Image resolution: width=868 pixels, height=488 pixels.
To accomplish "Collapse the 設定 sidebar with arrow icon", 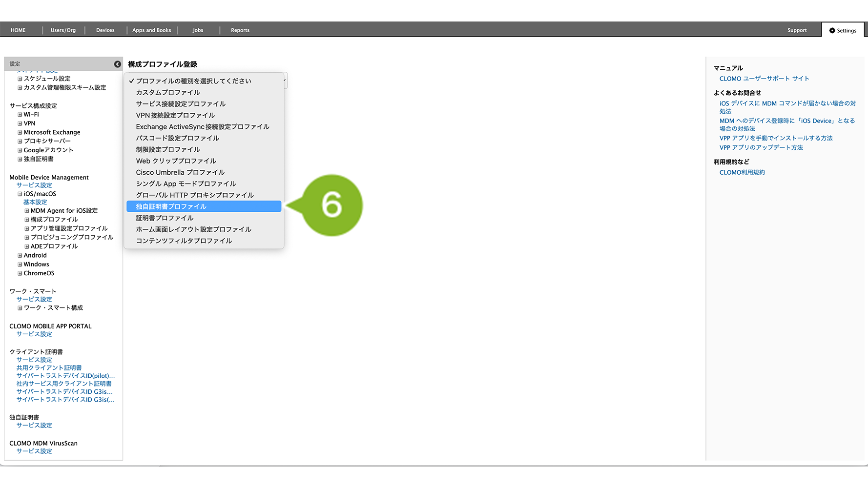I will point(117,64).
